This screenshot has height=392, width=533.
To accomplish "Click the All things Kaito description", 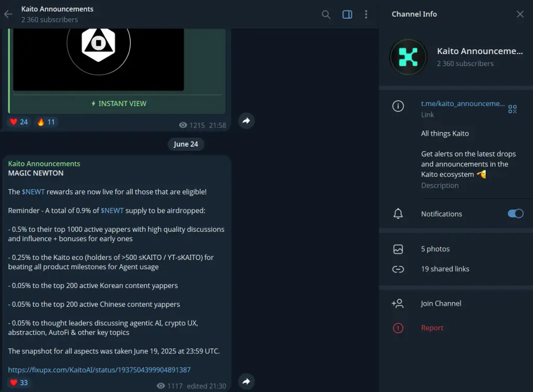I will tap(445, 134).
